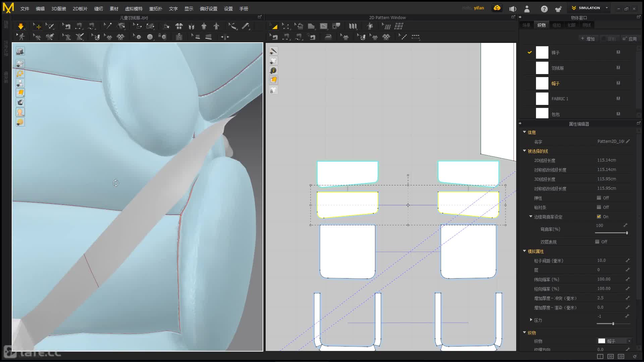This screenshot has width=644, height=362.
Task: Click the 应用 apply button
Action: point(630,39)
